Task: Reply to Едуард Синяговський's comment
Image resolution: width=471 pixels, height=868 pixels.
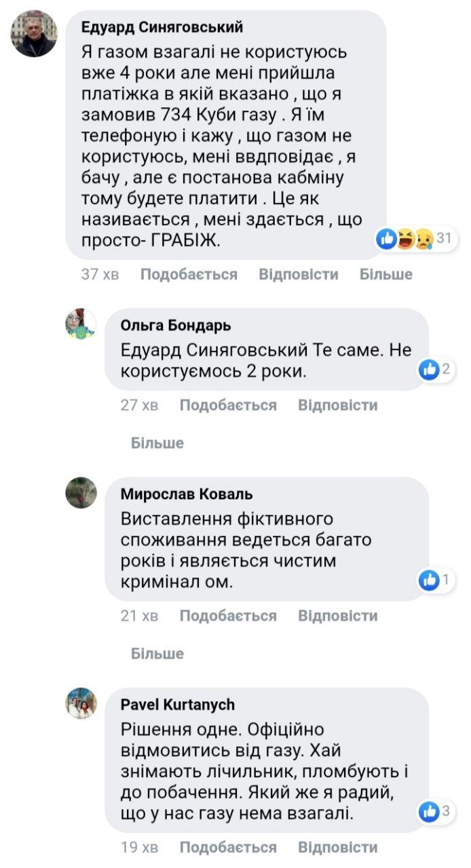Action: [299, 275]
